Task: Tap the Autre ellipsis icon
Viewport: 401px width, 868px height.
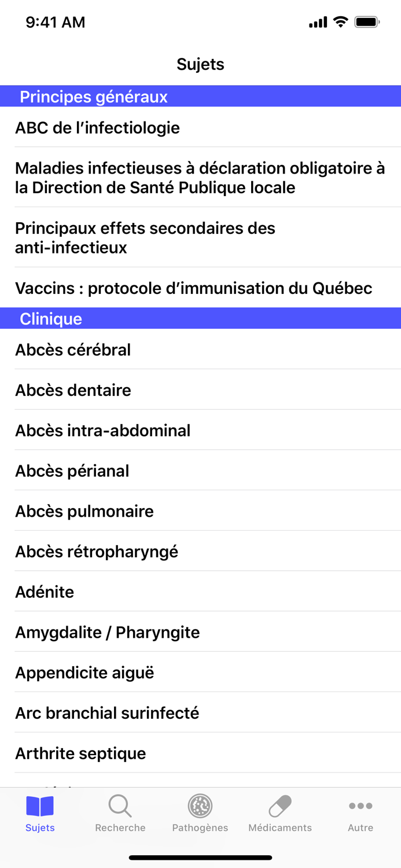Action: (x=360, y=806)
